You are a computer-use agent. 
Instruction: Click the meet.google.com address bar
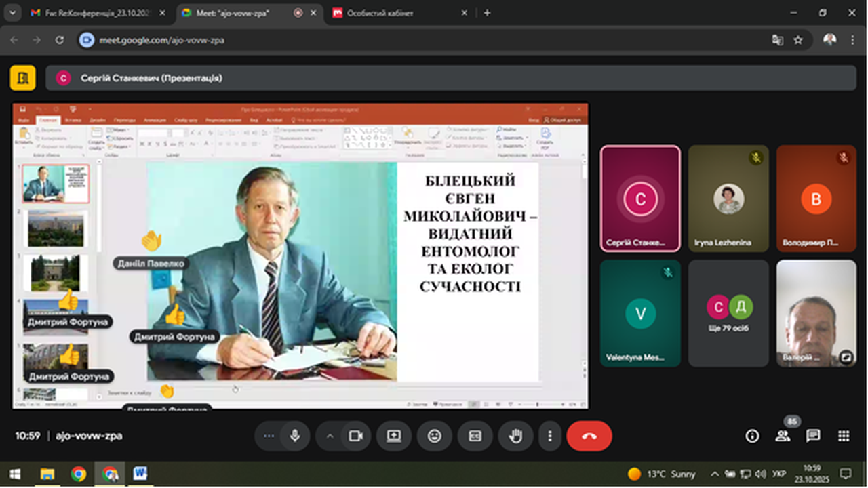(x=407, y=40)
